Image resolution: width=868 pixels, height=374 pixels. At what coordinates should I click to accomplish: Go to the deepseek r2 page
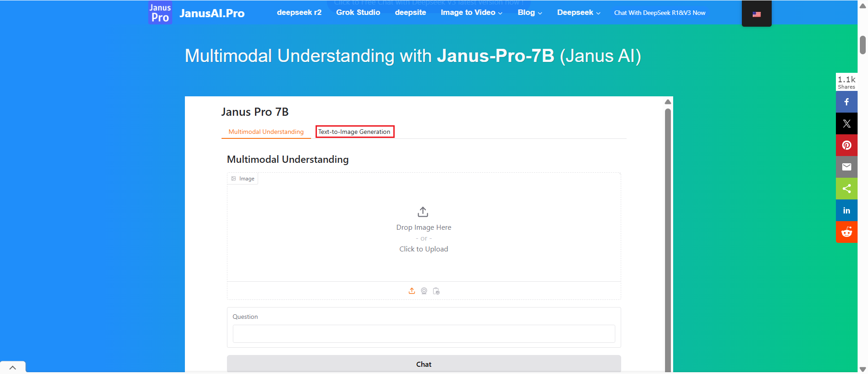pos(299,13)
